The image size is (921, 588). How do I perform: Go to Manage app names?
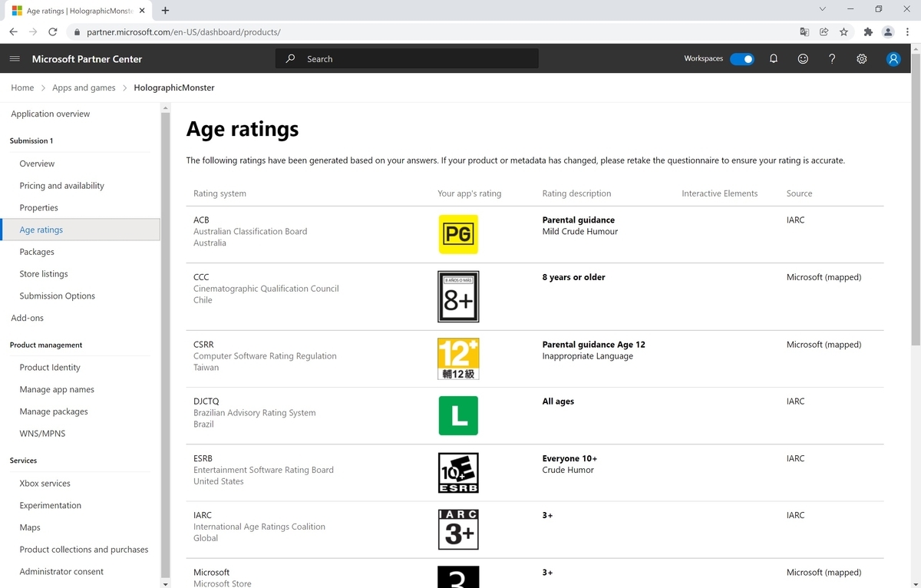point(57,389)
